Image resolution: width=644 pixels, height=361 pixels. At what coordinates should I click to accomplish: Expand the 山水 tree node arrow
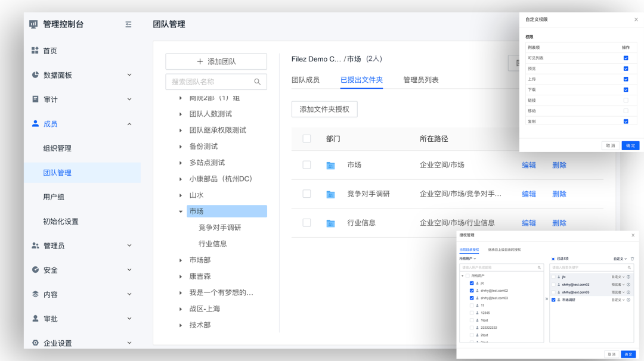pyautogui.click(x=181, y=195)
